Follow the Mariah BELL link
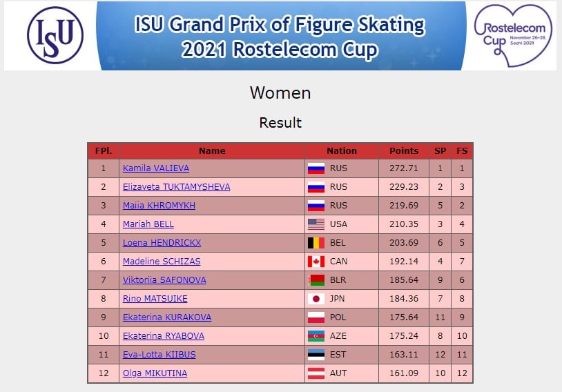This screenshot has height=392, width=562. (148, 224)
